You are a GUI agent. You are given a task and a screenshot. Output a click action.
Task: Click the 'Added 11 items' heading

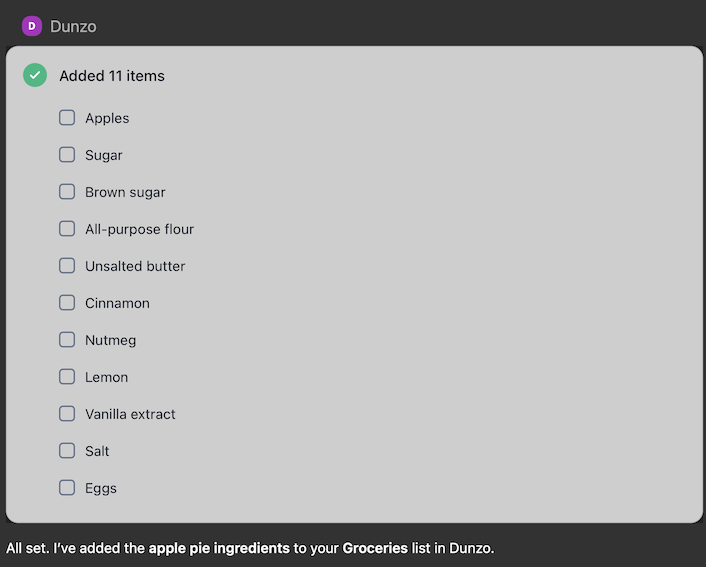pos(112,76)
